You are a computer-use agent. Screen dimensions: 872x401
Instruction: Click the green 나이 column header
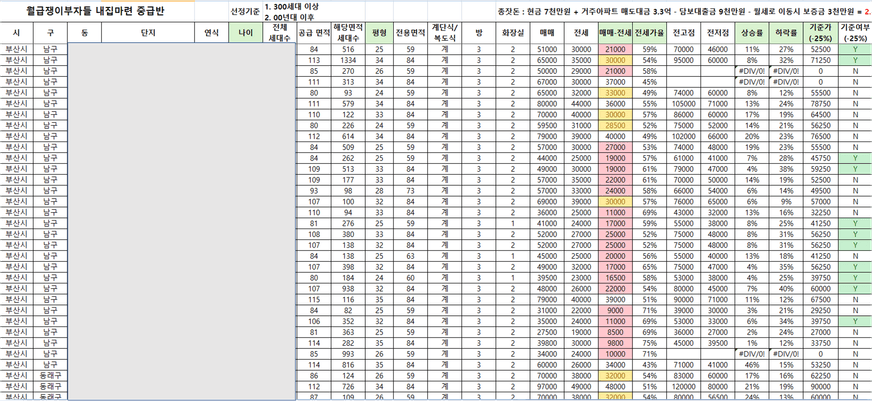pyautogui.click(x=245, y=33)
